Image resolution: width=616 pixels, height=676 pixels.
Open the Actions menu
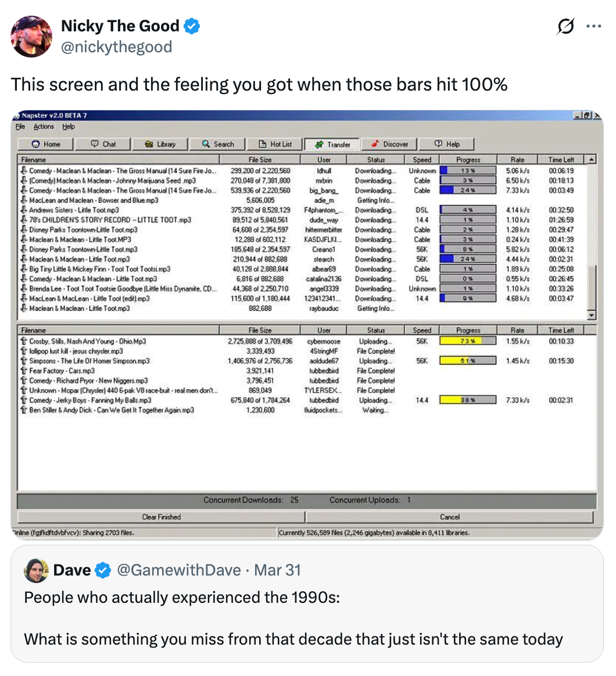[x=44, y=127]
